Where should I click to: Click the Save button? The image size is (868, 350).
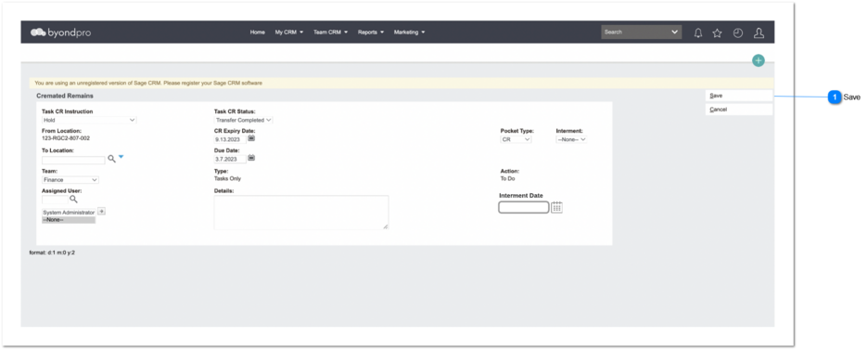point(739,96)
